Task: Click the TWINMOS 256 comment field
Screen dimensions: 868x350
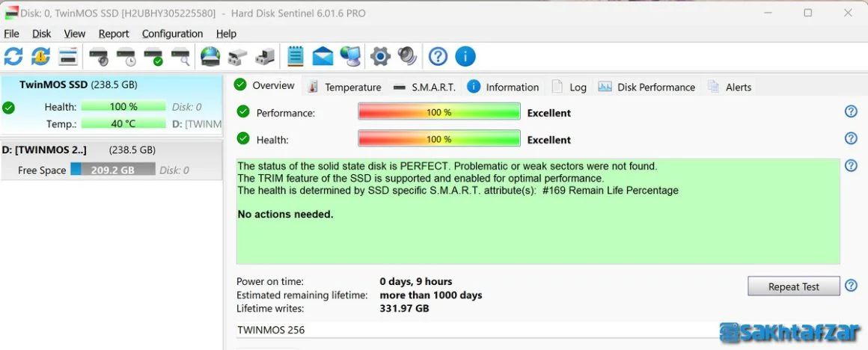Action: 476,330
